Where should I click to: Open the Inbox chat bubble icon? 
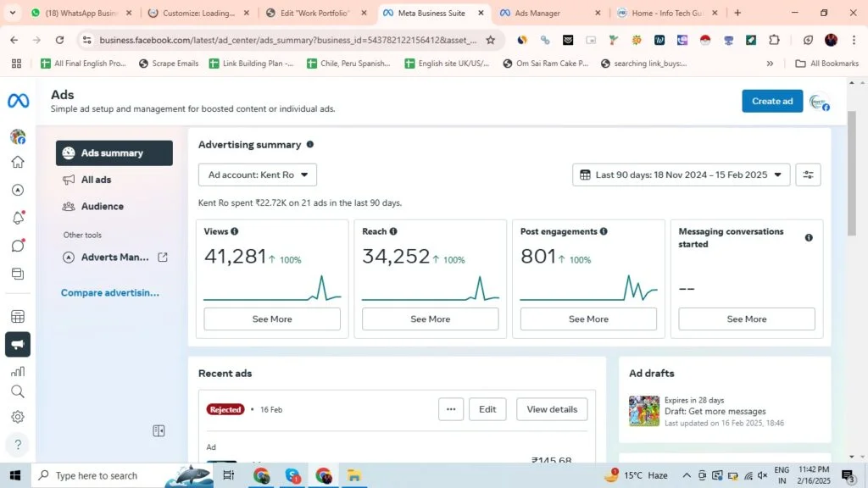click(18, 246)
